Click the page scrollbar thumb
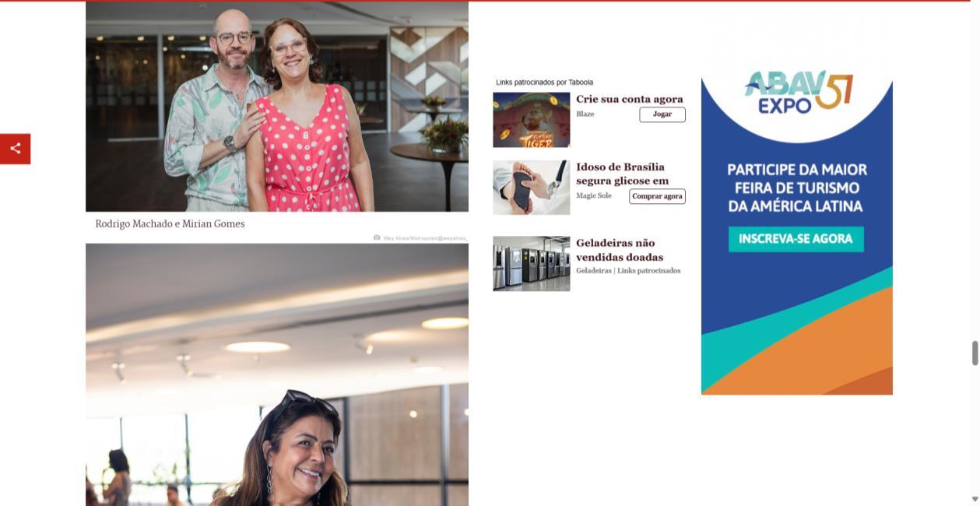The image size is (980, 506). (x=975, y=353)
